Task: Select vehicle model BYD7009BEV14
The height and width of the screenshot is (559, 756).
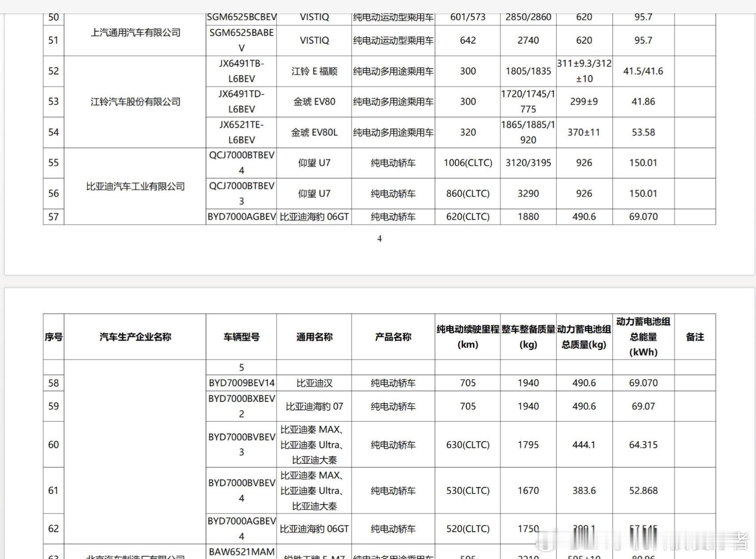Action: (241, 383)
